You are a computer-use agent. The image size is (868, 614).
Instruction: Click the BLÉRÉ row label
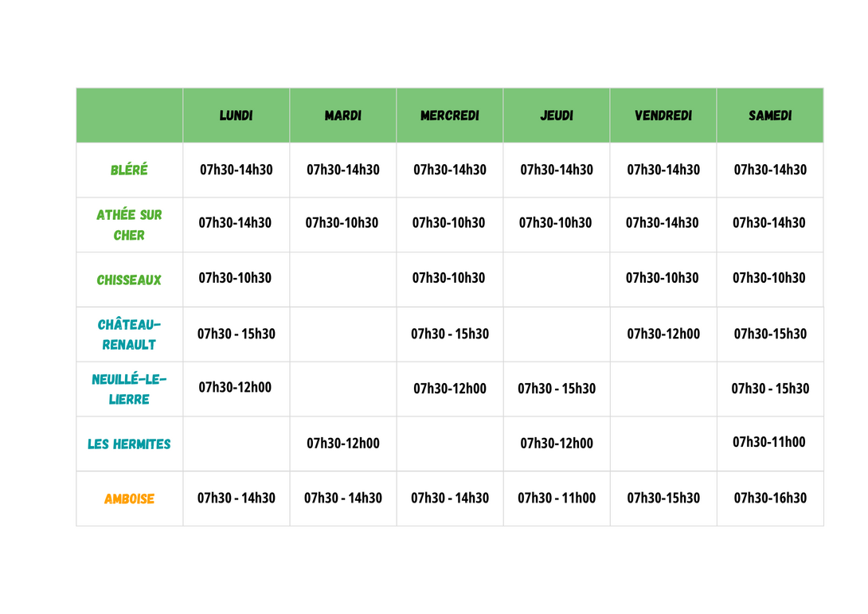(129, 170)
